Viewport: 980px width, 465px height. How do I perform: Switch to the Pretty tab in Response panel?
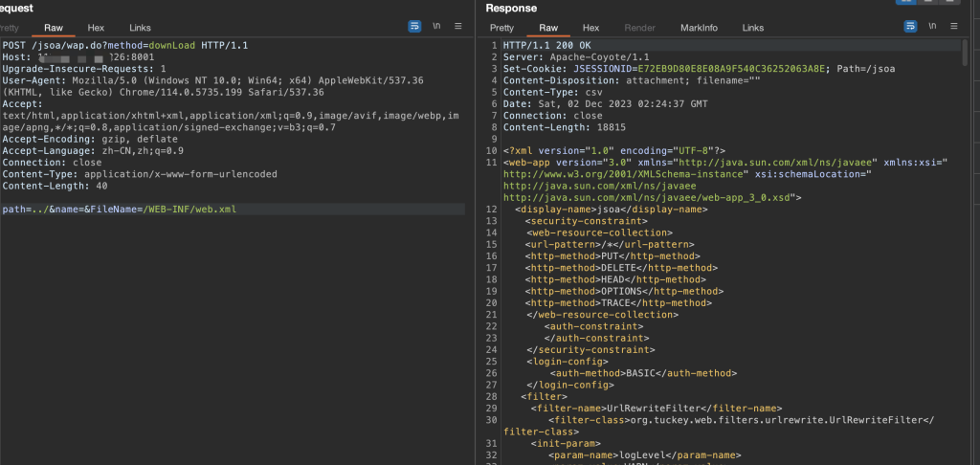501,28
